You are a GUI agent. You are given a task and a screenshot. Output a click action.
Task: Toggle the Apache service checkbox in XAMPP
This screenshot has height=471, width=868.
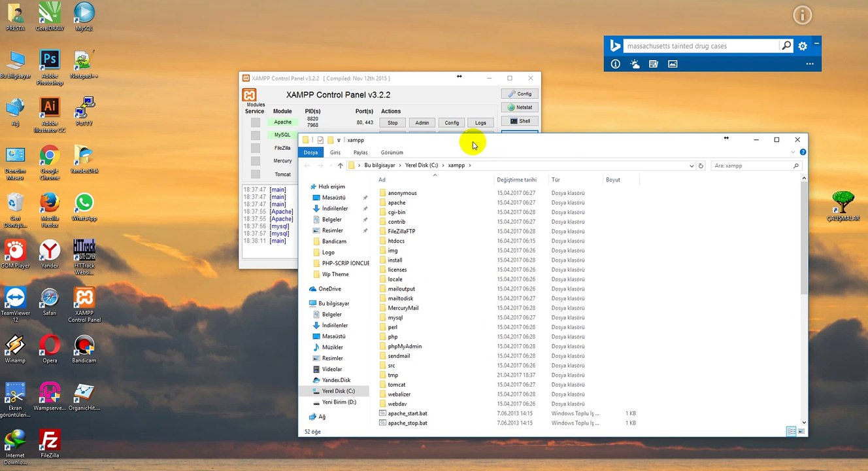[x=256, y=122]
